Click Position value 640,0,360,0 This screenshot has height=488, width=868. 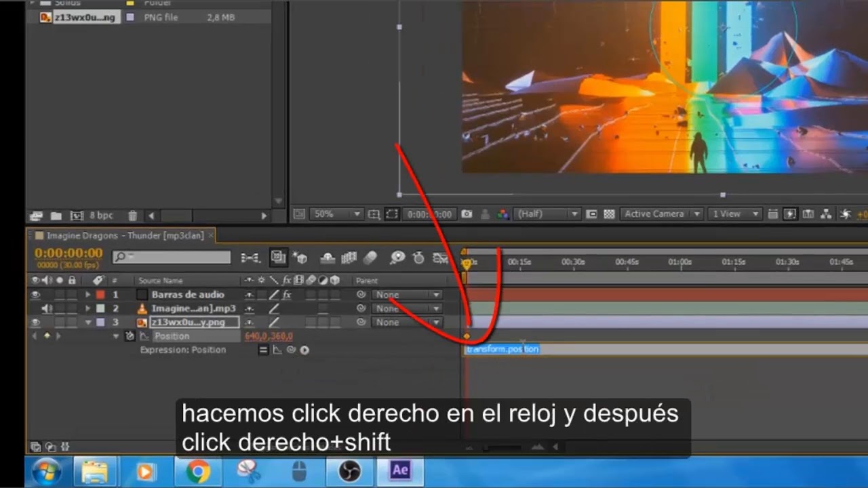pyautogui.click(x=269, y=336)
